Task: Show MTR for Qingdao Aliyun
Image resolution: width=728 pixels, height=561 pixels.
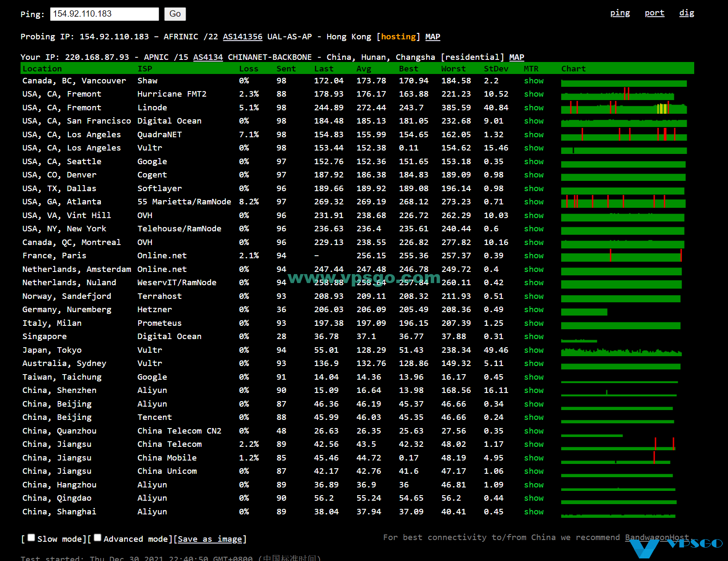Action: (534, 498)
